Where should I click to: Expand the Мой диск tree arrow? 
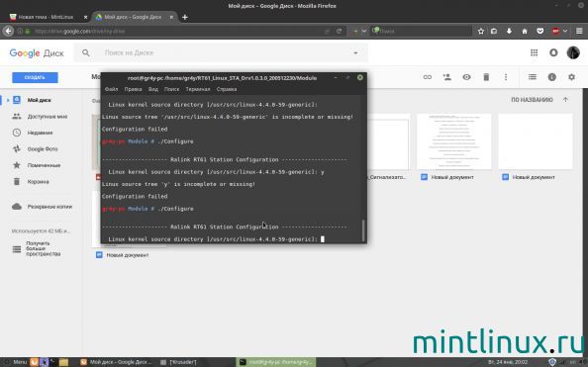pos(8,100)
